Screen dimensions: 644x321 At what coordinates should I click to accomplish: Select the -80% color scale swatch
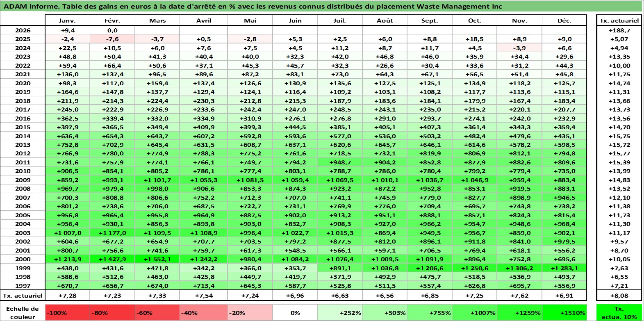112,312
